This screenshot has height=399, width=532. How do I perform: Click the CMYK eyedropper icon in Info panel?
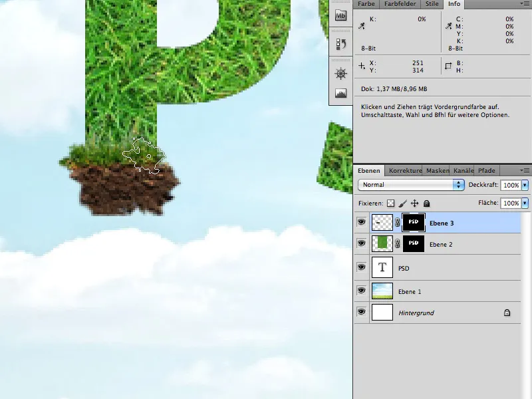click(x=448, y=26)
